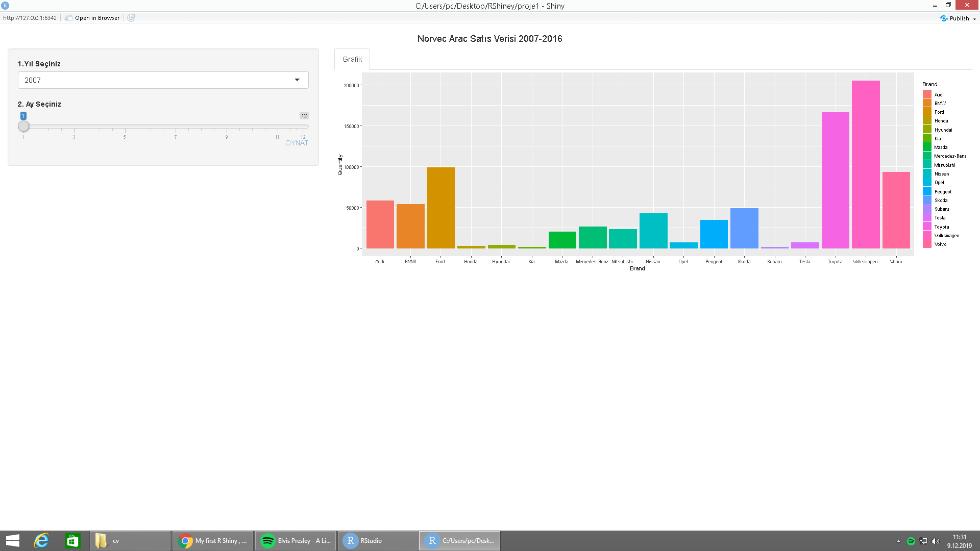Click the month slider handle at 1
The image size is (980, 551).
[x=23, y=127]
